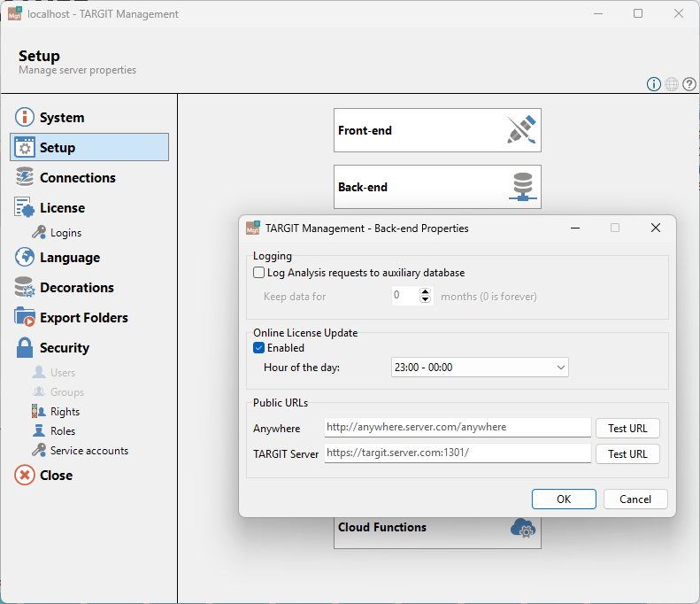Open the Hour of the day dropdown

480,368
